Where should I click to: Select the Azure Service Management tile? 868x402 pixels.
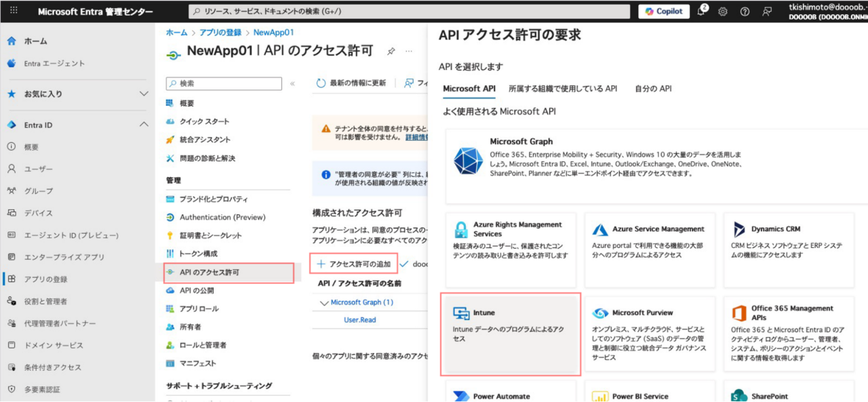(650, 249)
